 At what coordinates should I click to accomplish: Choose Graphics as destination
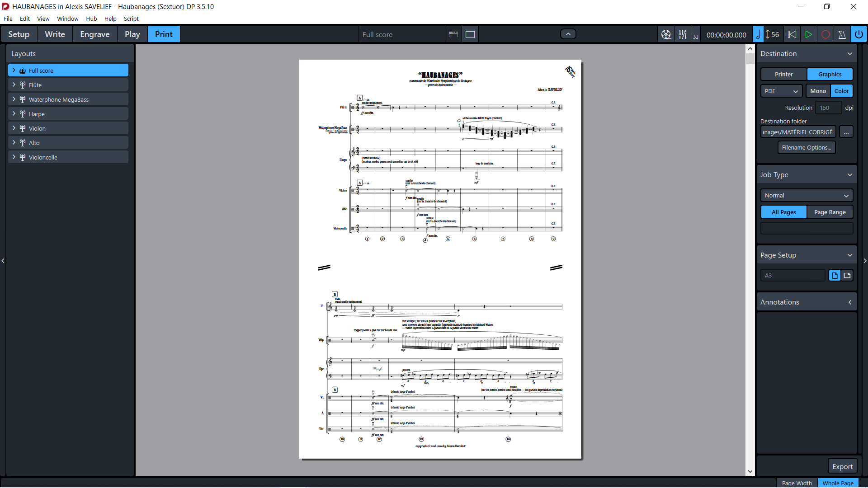[830, 74]
